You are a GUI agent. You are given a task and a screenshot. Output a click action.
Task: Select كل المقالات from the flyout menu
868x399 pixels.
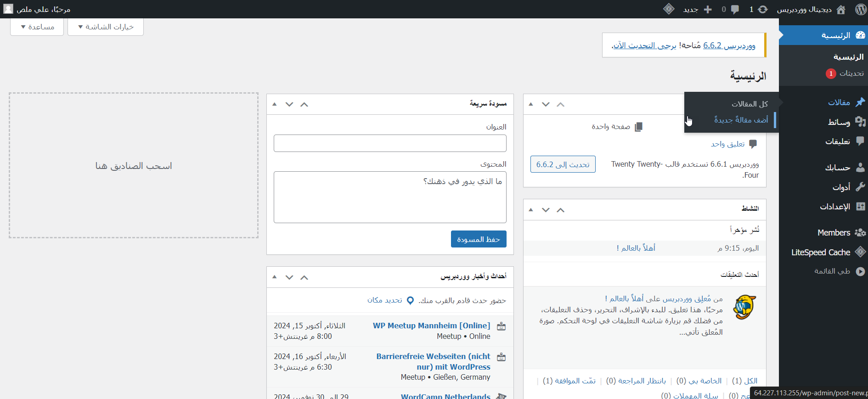(750, 104)
